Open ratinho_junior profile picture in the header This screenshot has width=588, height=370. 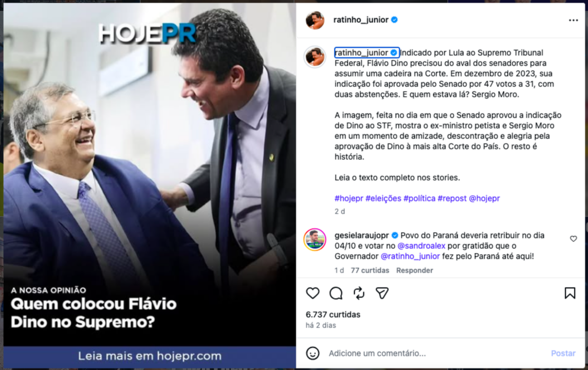pyautogui.click(x=315, y=20)
